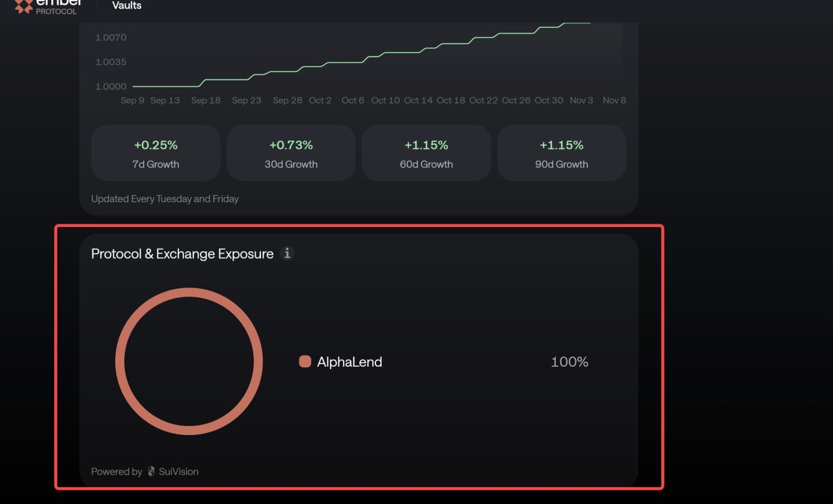Image resolution: width=833 pixels, height=504 pixels.
Task: Click the Nov 3 date label
Action: [581, 100]
